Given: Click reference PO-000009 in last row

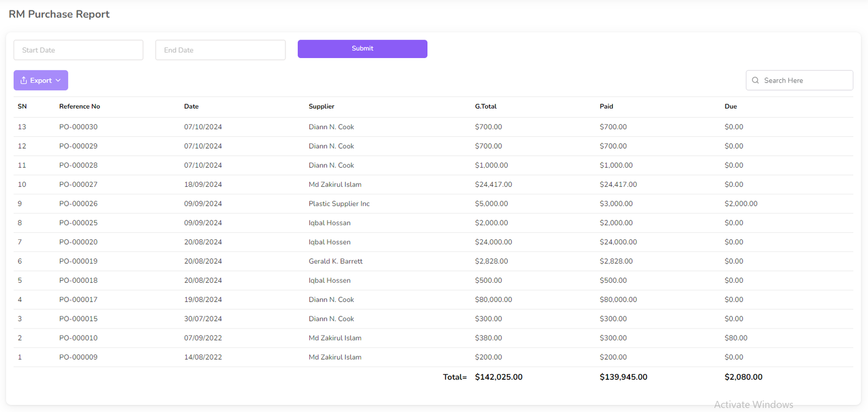Looking at the screenshot, I should (78, 357).
